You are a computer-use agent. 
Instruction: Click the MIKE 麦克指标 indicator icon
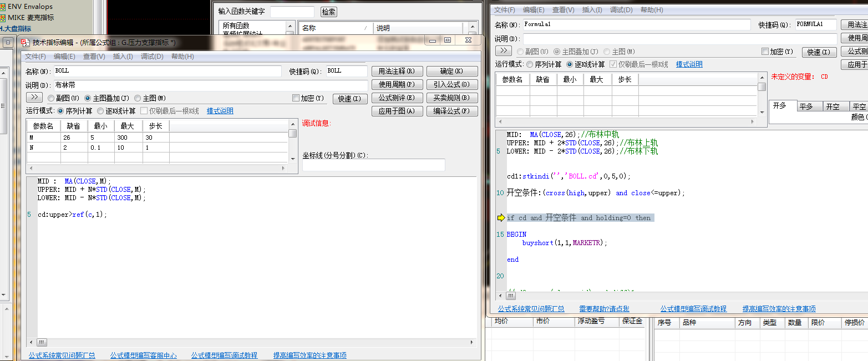point(3,17)
